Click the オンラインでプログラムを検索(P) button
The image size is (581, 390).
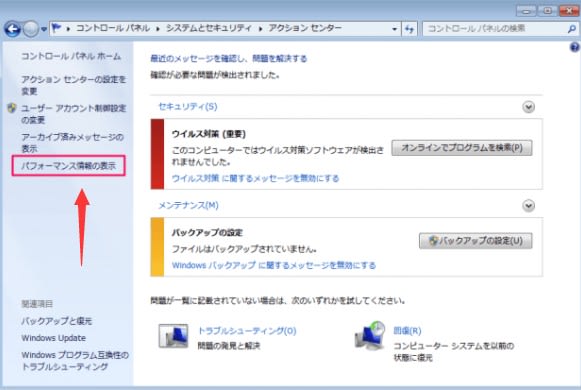pos(462,148)
